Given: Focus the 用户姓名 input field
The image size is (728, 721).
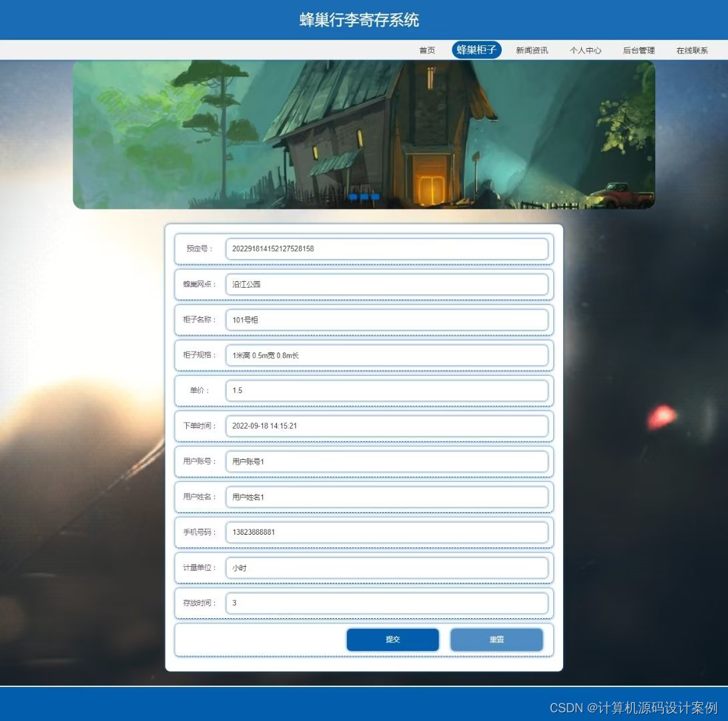Looking at the screenshot, I should (x=387, y=497).
